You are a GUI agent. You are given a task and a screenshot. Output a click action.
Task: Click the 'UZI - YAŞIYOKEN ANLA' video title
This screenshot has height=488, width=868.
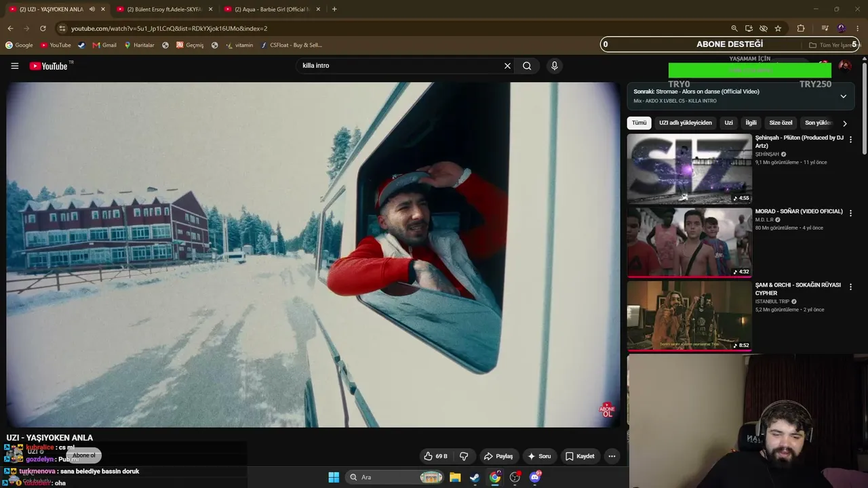(x=50, y=438)
